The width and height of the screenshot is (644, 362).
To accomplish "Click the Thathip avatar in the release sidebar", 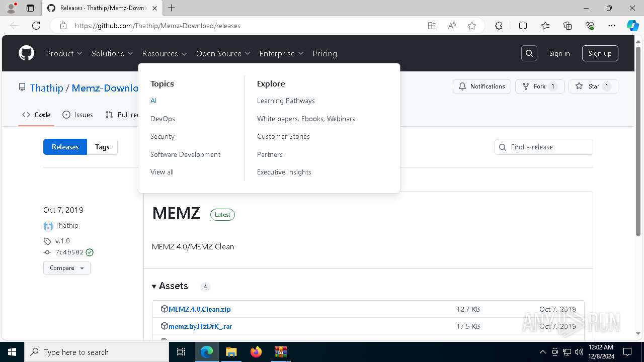I will coord(48,226).
